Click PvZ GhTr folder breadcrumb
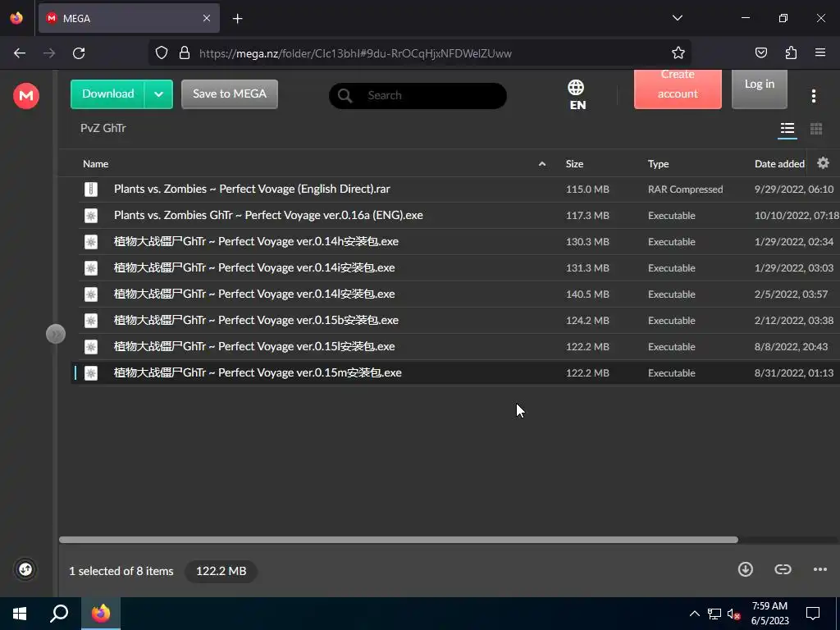 [103, 128]
